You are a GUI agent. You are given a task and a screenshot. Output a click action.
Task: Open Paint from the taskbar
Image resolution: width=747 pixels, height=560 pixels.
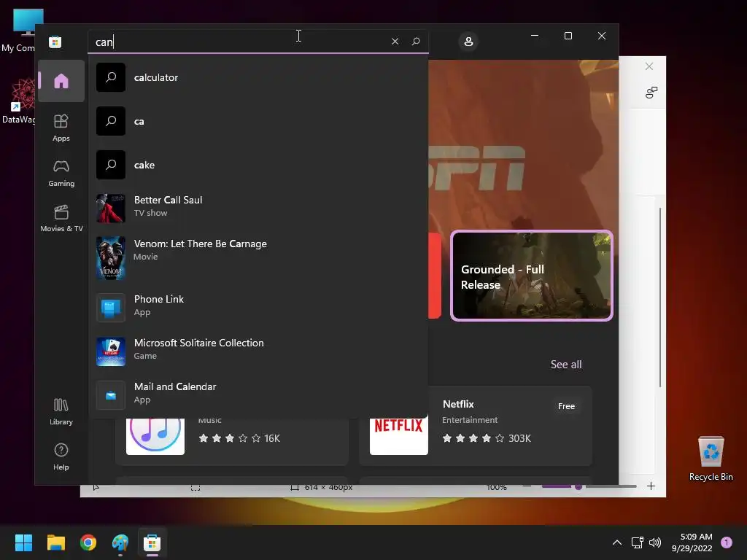pyautogui.click(x=120, y=542)
